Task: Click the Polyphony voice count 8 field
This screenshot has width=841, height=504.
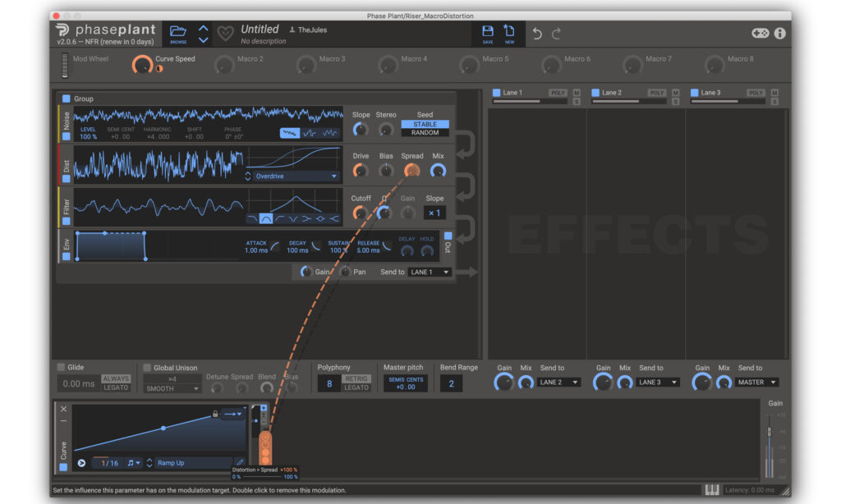Action: [329, 383]
